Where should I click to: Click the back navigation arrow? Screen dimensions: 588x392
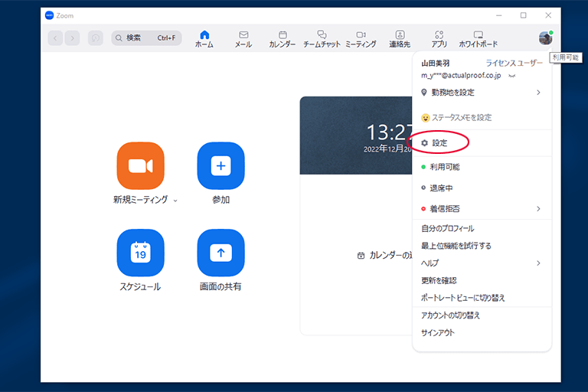(55, 38)
